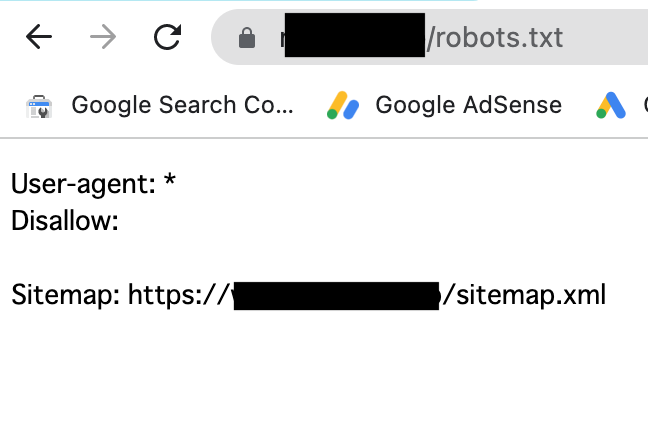
Task: Open the Google AdSense bookmark label
Action: pyautogui.click(x=468, y=105)
